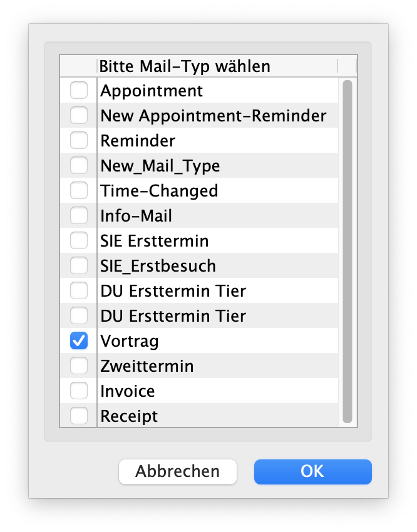Select the Invoice row label
Viewport: 417px width, 532px height.
point(128,391)
